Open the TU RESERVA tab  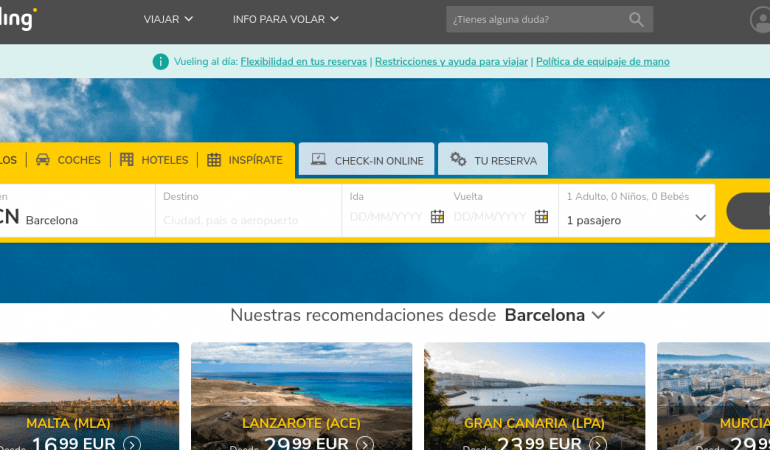tap(493, 159)
